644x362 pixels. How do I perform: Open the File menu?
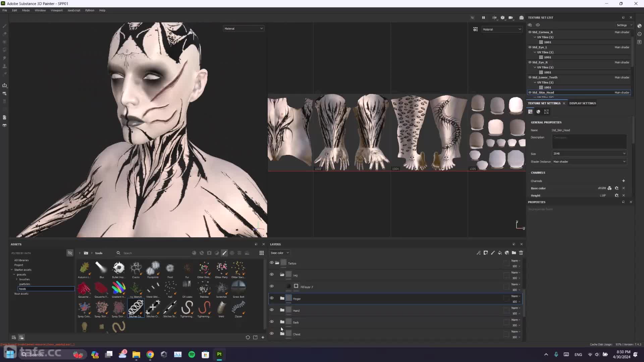[x=5, y=10]
